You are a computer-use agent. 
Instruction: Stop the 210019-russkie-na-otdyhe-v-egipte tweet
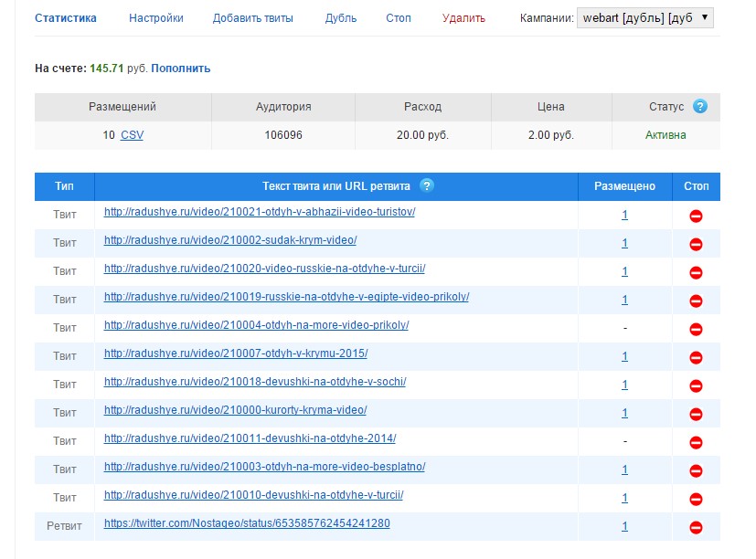696,301
